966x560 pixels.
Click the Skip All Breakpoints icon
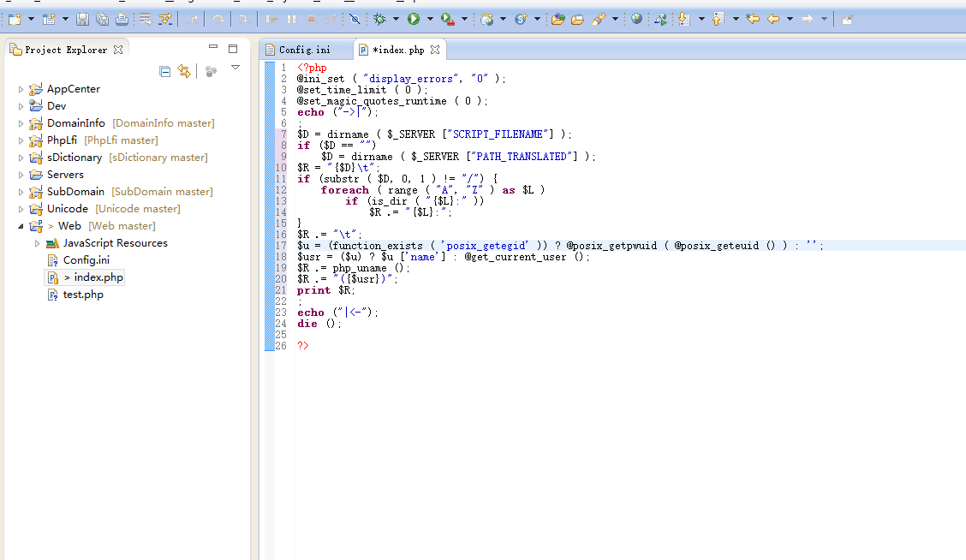point(355,19)
